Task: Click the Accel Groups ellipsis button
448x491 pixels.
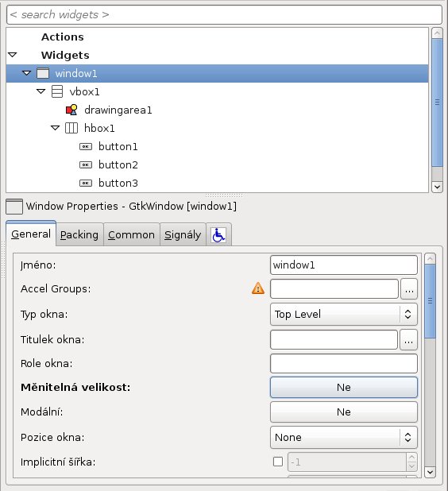Action: point(409,288)
